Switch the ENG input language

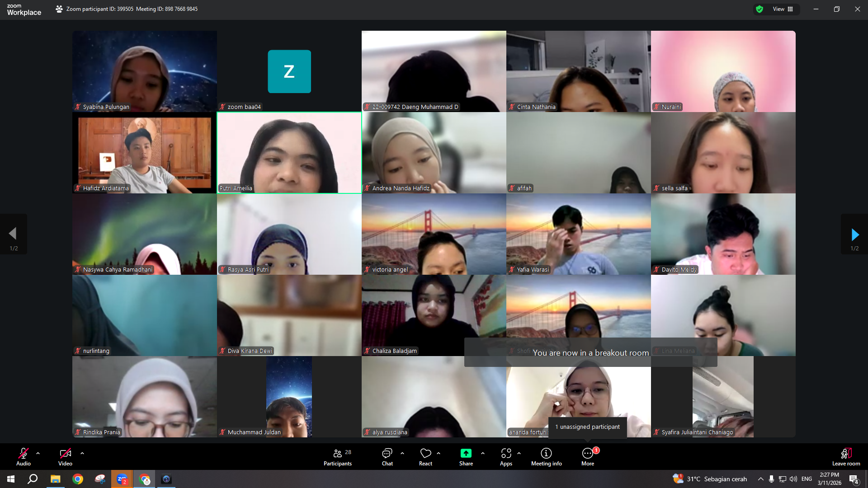[x=807, y=479]
